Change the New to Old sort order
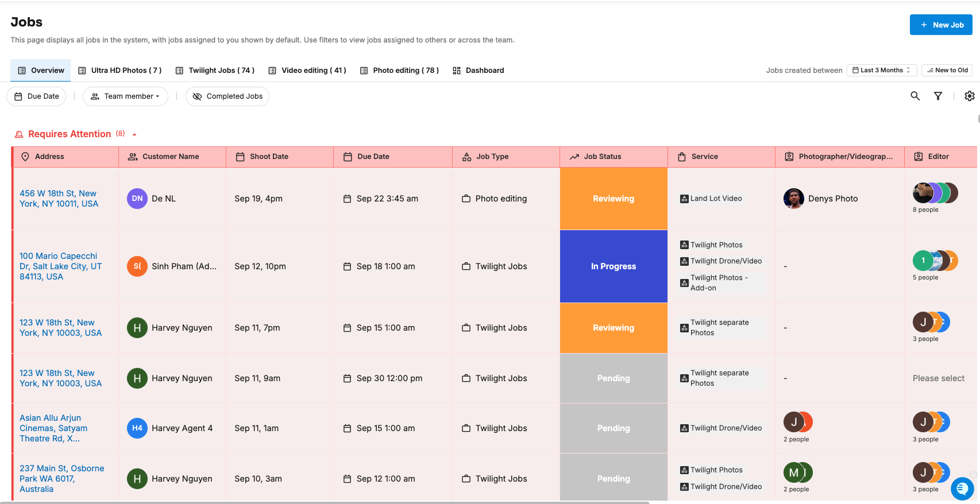The width and height of the screenshot is (980, 504). click(947, 70)
